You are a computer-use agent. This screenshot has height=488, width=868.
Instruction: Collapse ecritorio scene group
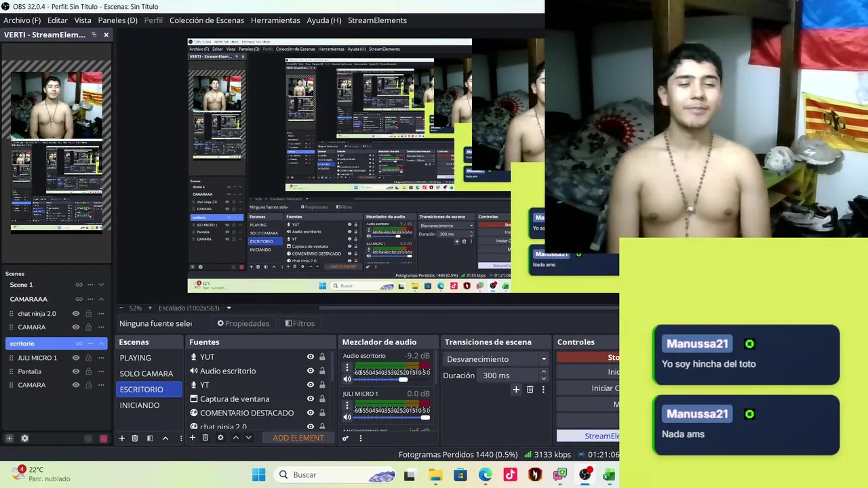pos(101,344)
